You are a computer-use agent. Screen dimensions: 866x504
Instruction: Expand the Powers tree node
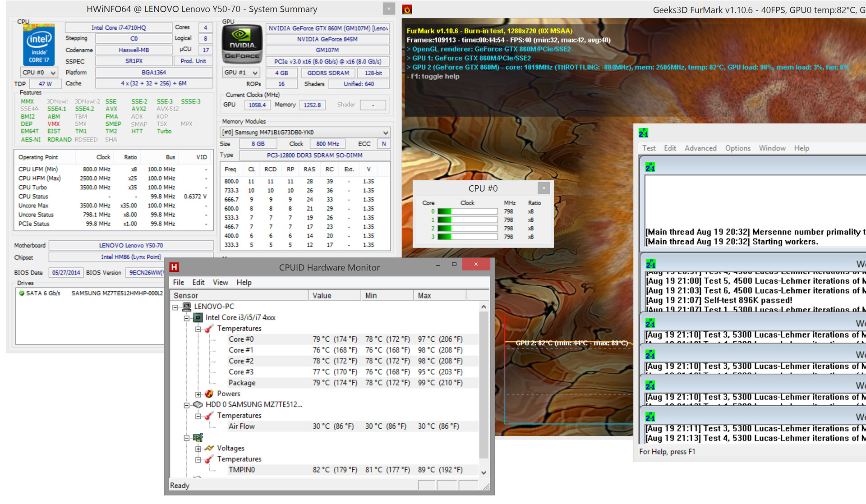(x=198, y=394)
